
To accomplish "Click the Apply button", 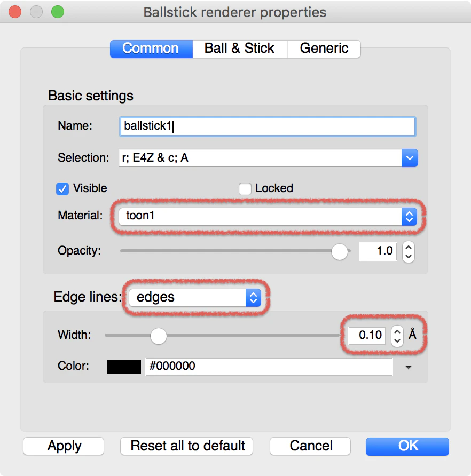I will coord(64,446).
